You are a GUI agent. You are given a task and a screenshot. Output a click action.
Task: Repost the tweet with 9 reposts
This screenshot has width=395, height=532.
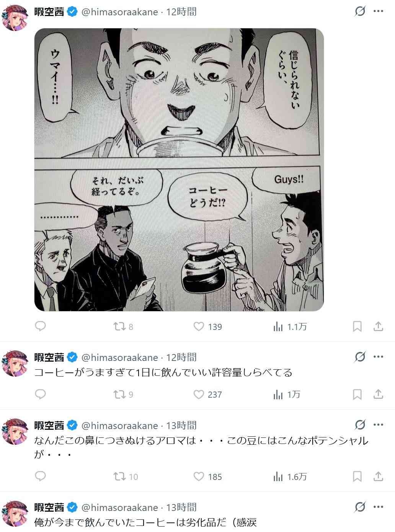pos(123,394)
